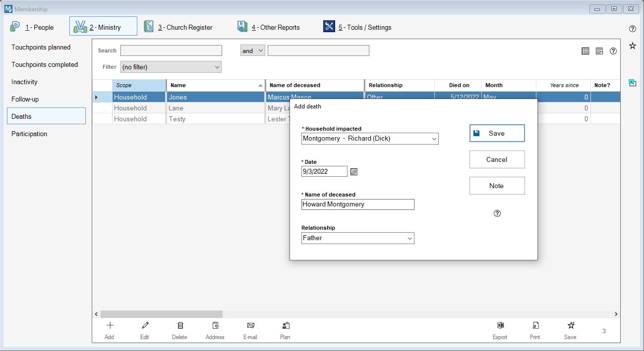This screenshot has width=644, height=351.
Task: Click the Plan icon in bottom toolbar
Action: (x=286, y=326)
